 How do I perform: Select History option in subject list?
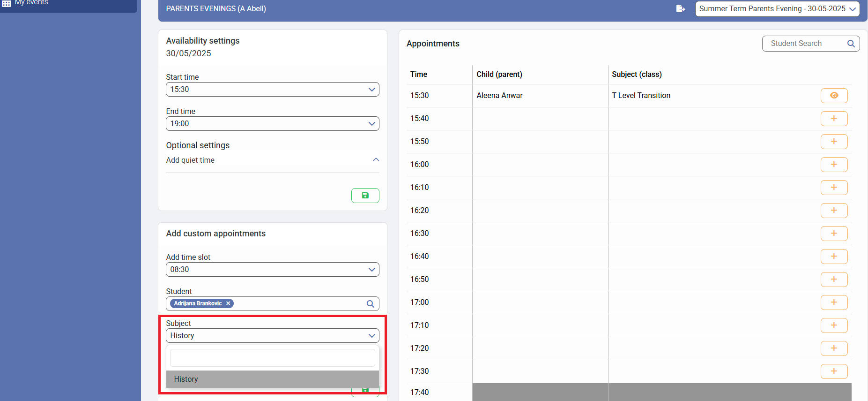pyautogui.click(x=272, y=379)
